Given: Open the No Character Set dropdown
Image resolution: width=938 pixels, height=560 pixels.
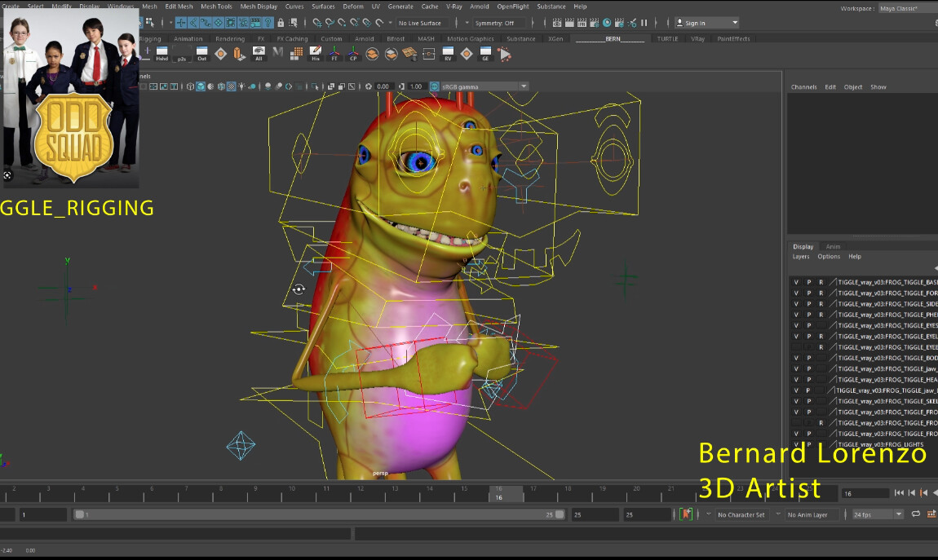Looking at the screenshot, I should (741, 514).
